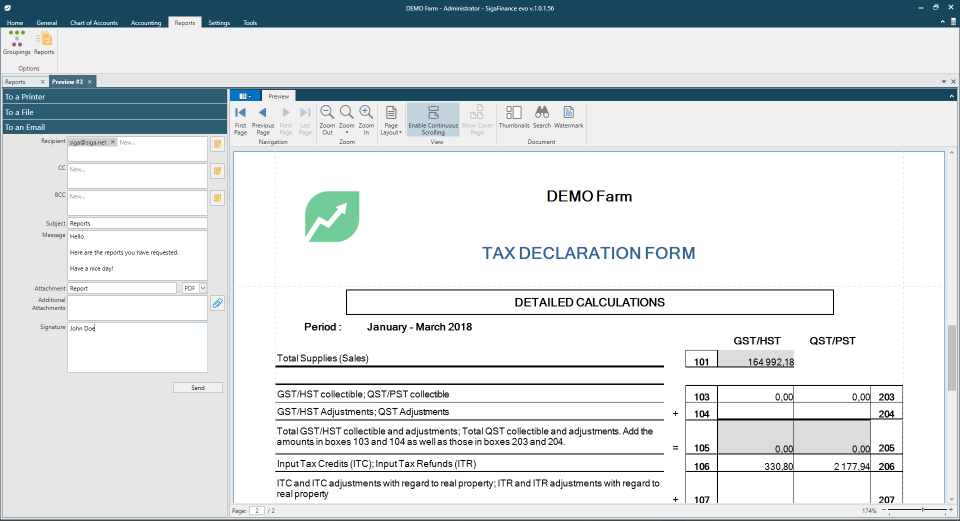Collapse the main ribbon chevron
960x521 pixels.
click(943, 22)
